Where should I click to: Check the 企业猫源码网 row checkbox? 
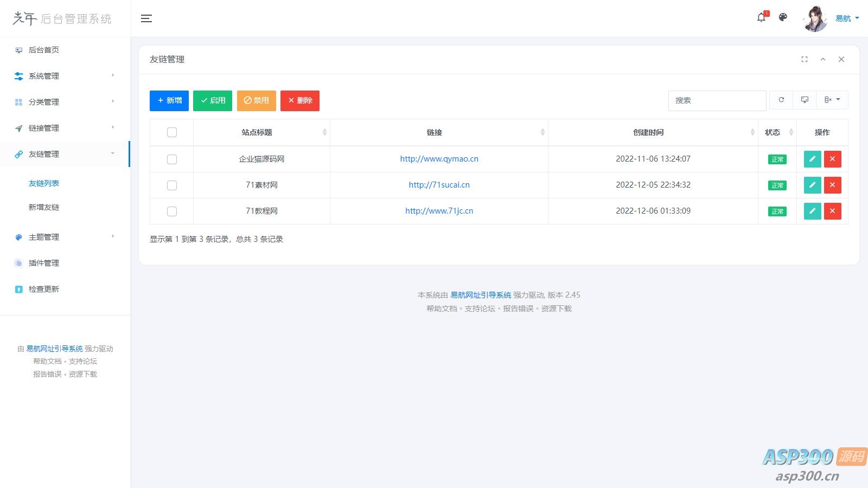[x=172, y=159]
